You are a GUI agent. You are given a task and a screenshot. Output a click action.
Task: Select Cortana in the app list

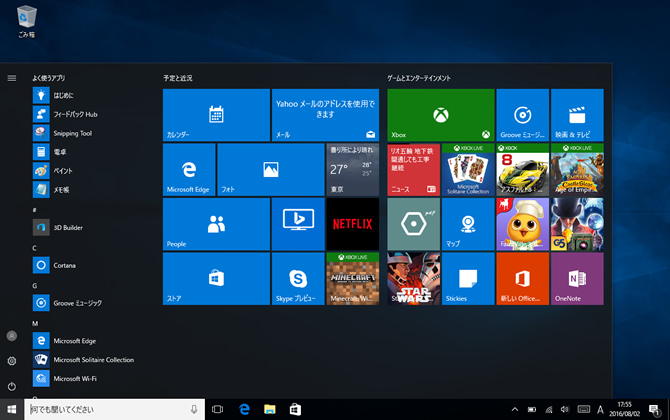pos(65,265)
